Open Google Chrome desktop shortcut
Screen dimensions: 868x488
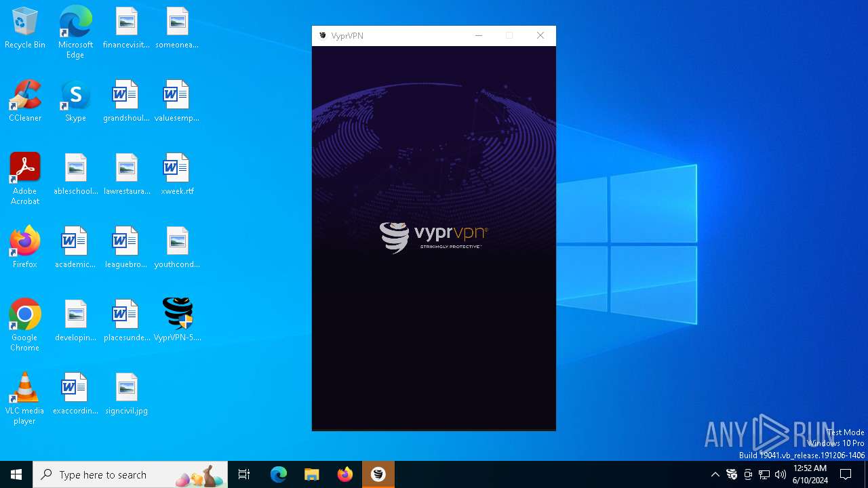tap(25, 325)
